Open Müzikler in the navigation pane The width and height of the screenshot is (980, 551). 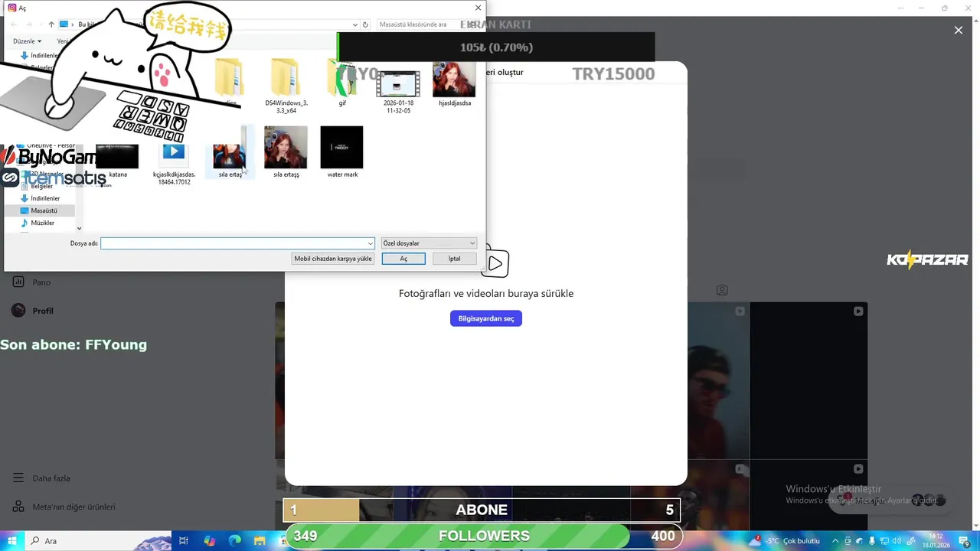(x=42, y=223)
